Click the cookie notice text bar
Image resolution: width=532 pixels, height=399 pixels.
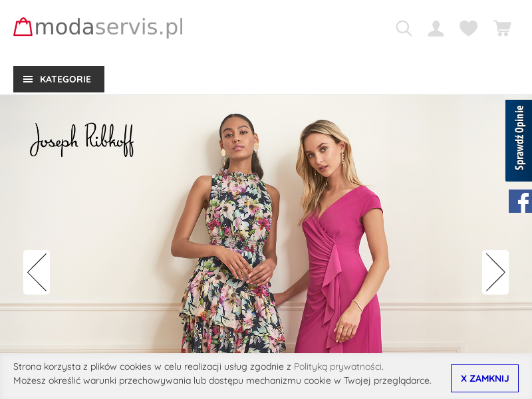coord(222,374)
